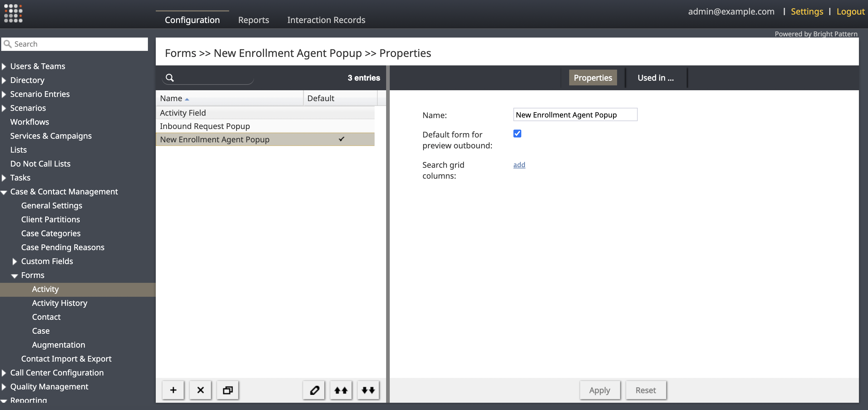Open Workflows in sidebar
868x410 pixels.
pos(30,122)
